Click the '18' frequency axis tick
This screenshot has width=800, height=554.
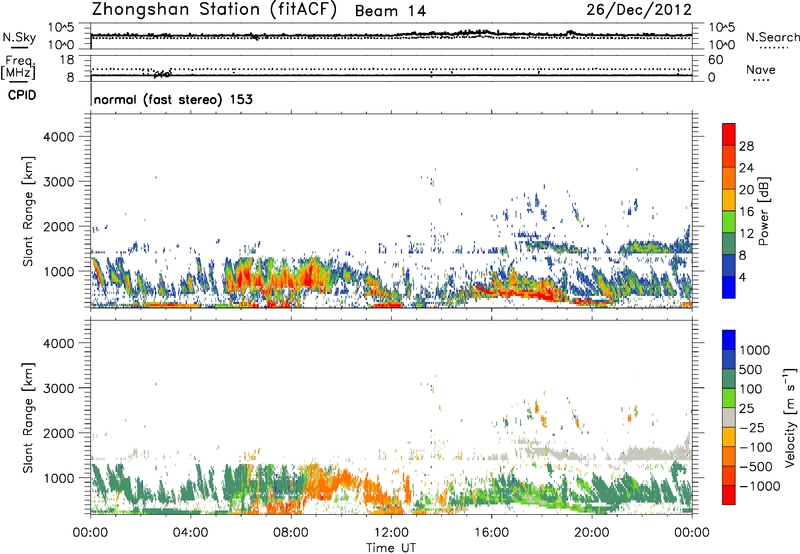(x=67, y=60)
